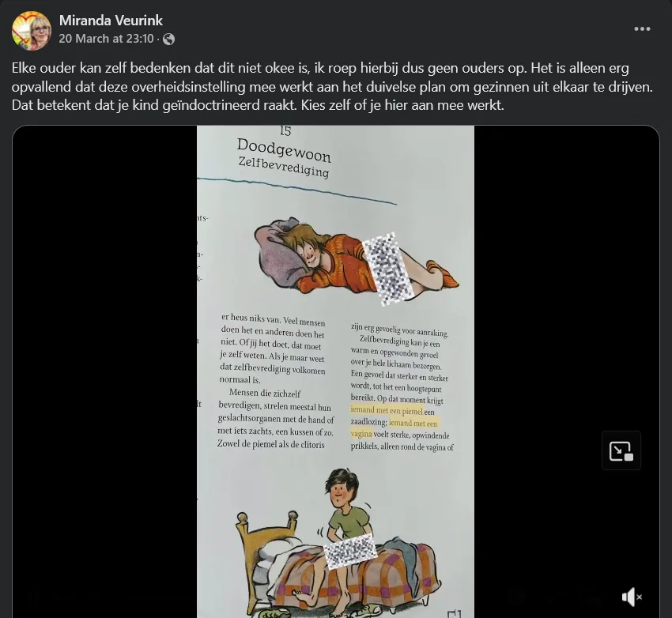The width and height of the screenshot is (672, 618).
Task: Minimize video with the picture-in-picture icon
Action: [621, 450]
